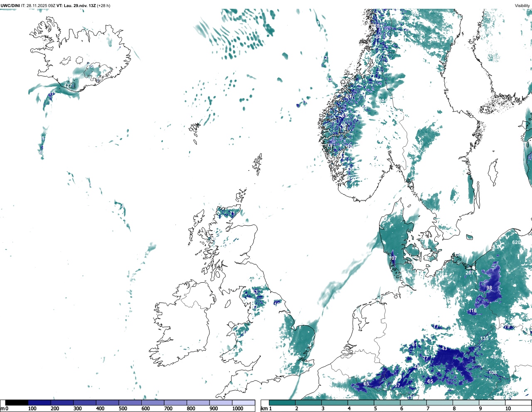The image size is (532, 412).
Task: Pick the 500–600 m purple legend swatch
Action: (x=130, y=402)
